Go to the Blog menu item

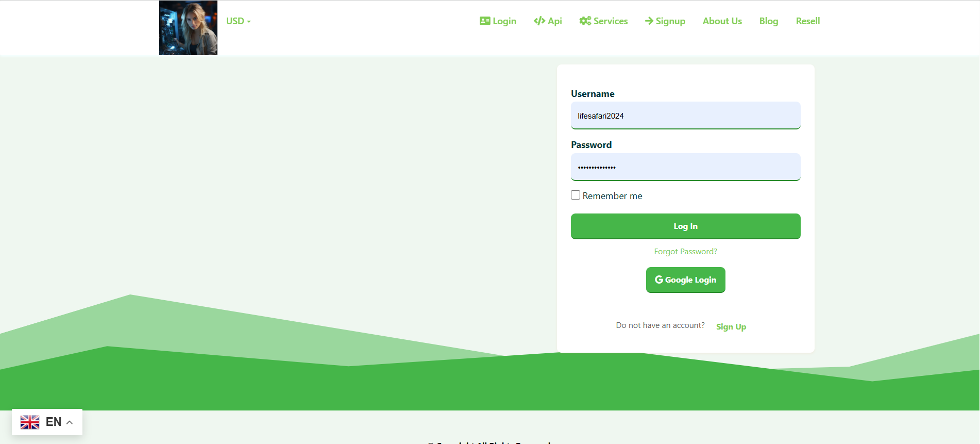[768, 21]
